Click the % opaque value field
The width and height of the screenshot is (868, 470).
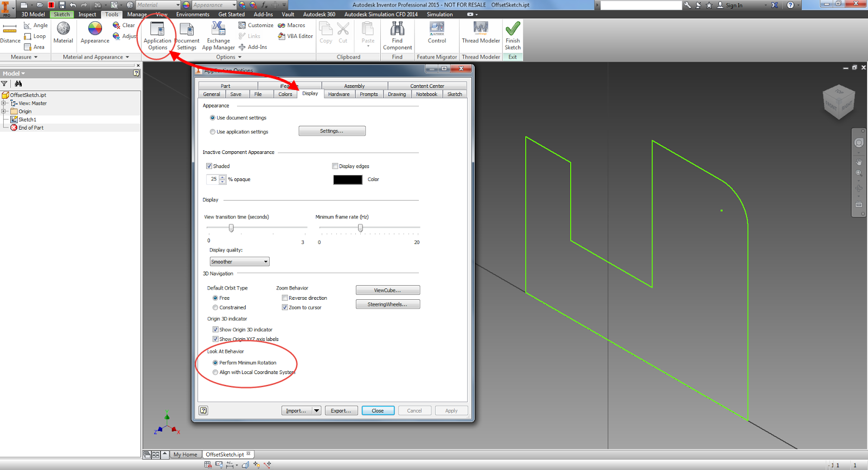pos(213,179)
